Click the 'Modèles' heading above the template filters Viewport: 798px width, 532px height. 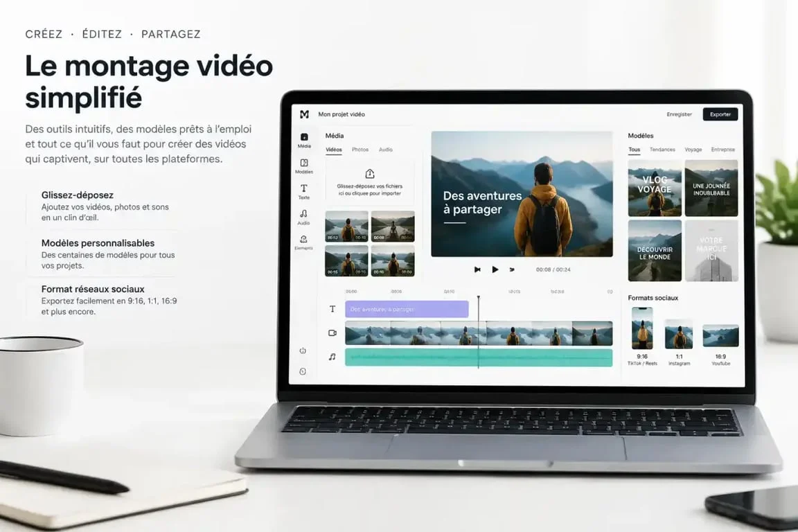click(641, 135)
